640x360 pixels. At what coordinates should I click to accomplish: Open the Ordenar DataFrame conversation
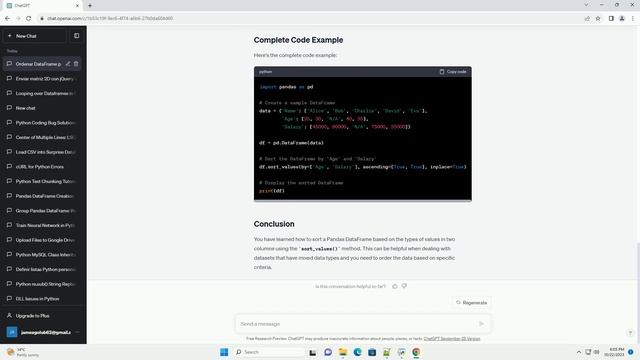(38, 64)
